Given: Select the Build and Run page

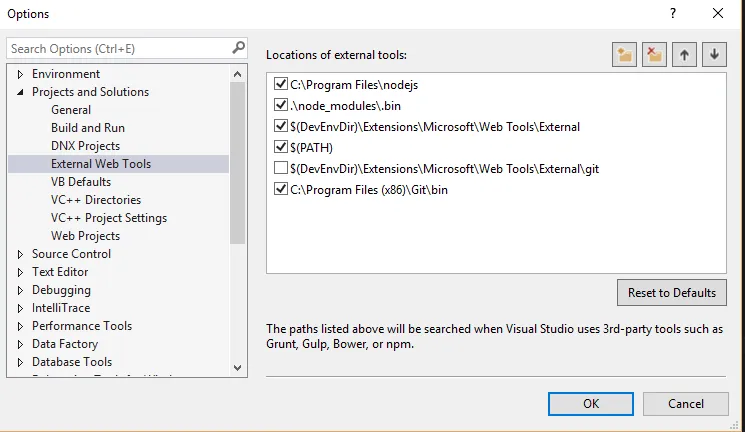Looking at the screenshot, I should tap(88, 128).
